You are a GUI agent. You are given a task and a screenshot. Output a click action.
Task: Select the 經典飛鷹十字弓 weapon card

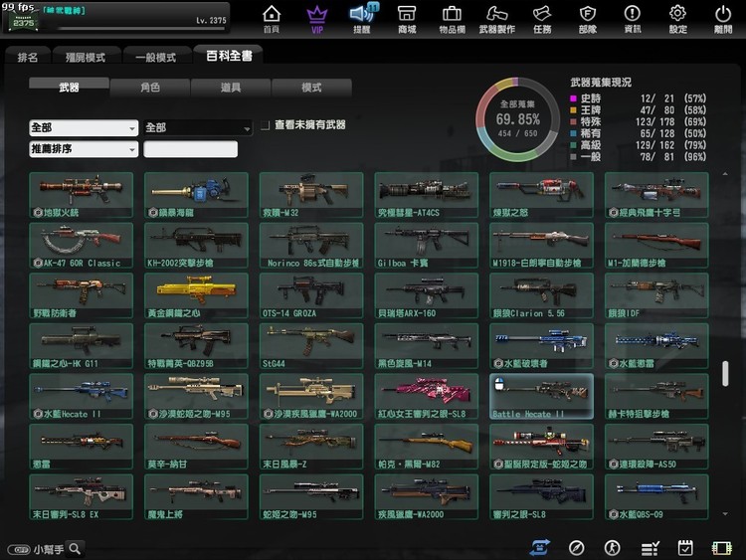pyautogui.click(x=656, y=195)
